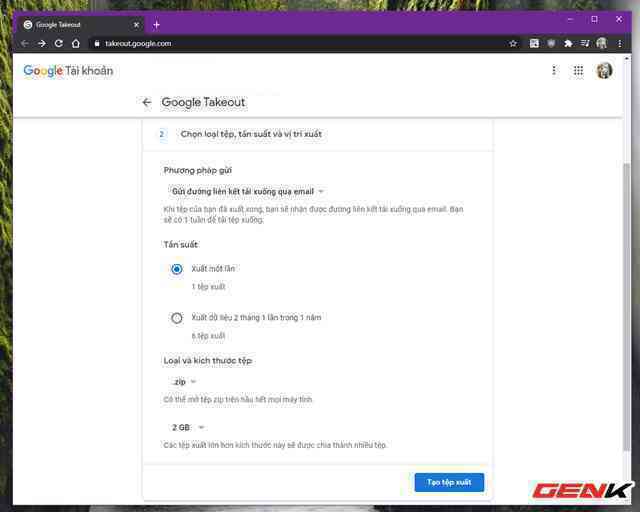Image resolution: width=640 pixels, height=512 pixels.
Task: Close the Google Takeout tab
Action: pyautogui.click(x=136, y=25)
